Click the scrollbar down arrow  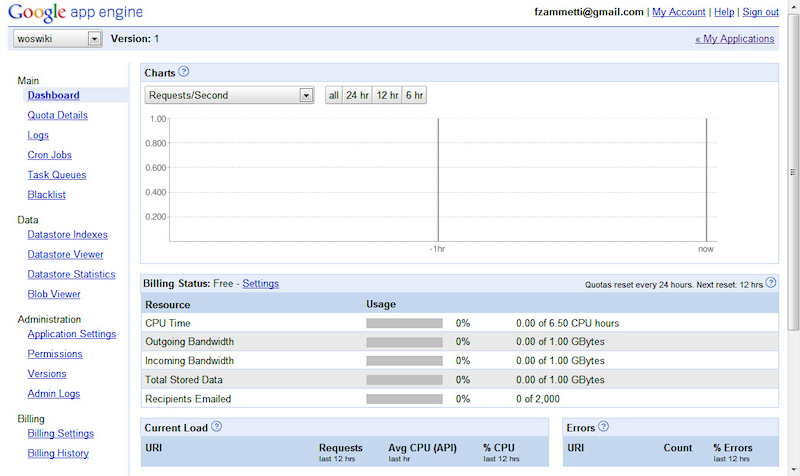793,469
